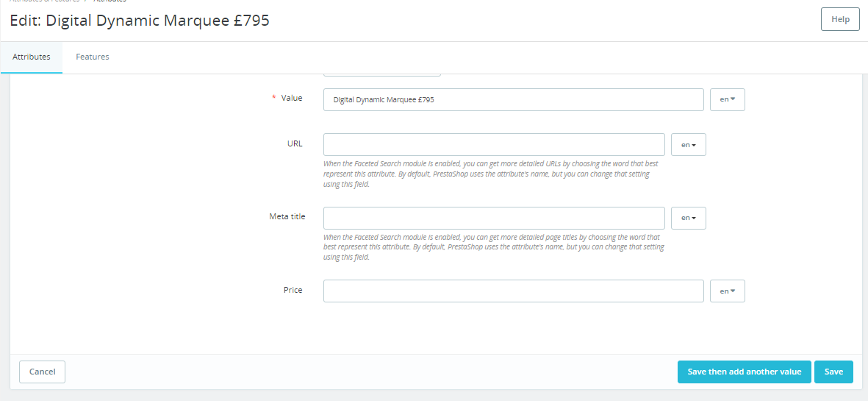This screenshot has width=868, height=401.
Task: Open language dropdown next to Value field
Action: point(727,99)
